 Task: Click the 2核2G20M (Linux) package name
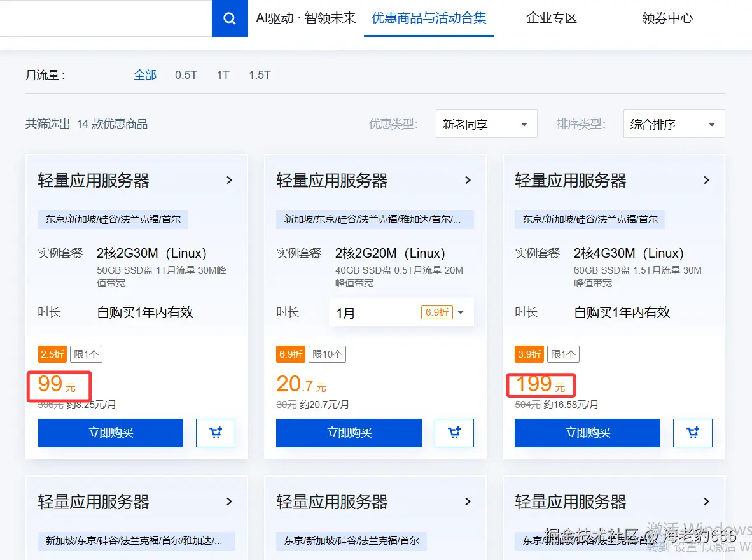(x=390, y=253)
